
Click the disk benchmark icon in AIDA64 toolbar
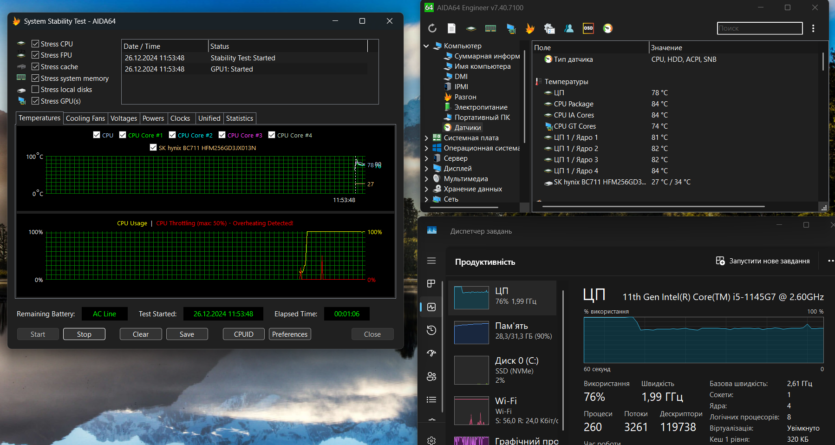(471, 28)
